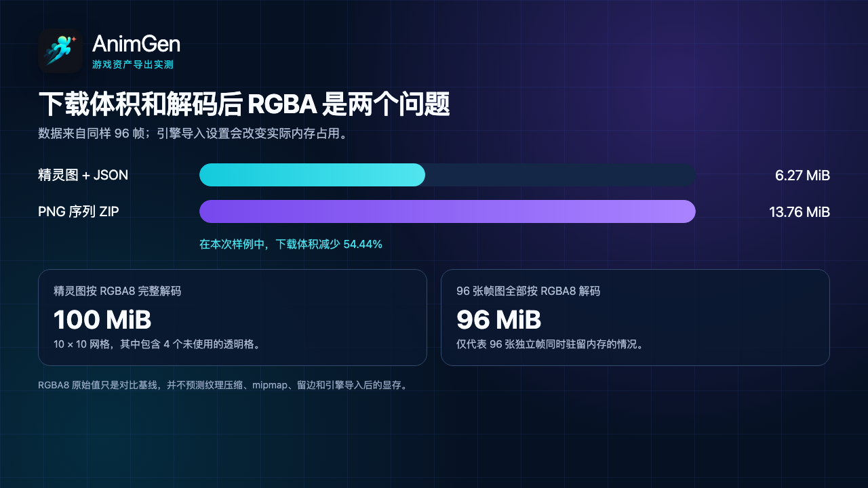Click the PNG 序列 ZIP purple bar
Screen dimensions: 868x488
448,211
